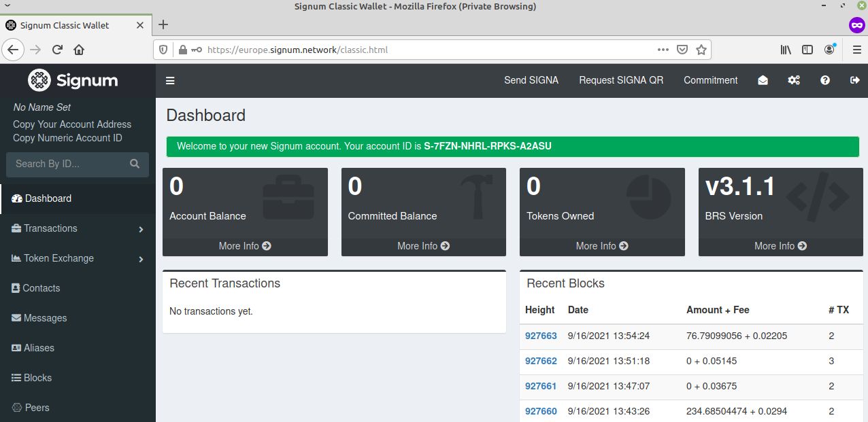Click the logout icon in header
Viewport: 868px width, 422px height.
[855, 80]
